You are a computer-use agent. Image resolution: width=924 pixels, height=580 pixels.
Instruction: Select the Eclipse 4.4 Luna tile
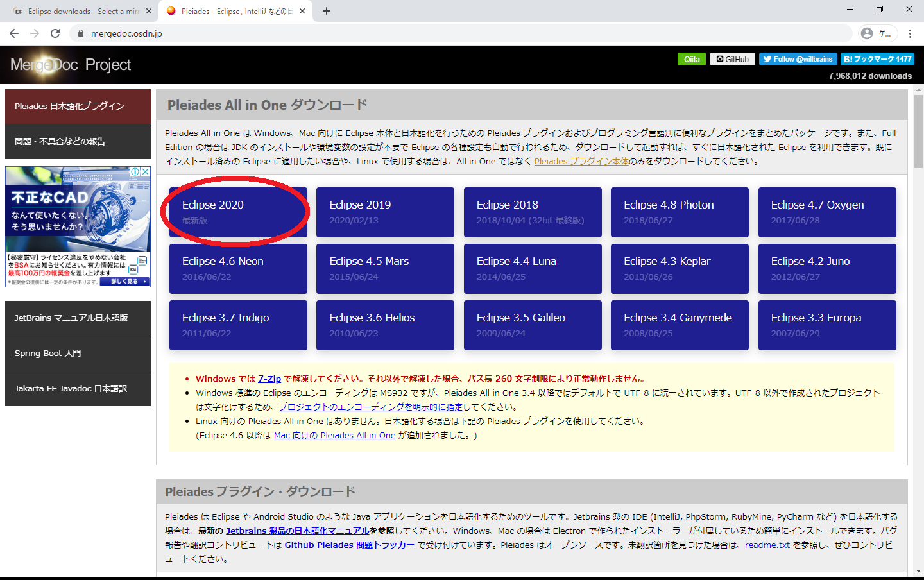[x=533, y=269]
